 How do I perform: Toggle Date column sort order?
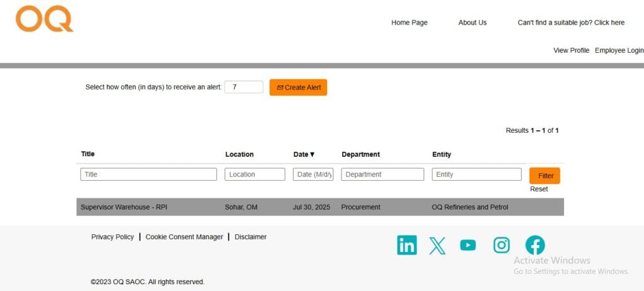(304, 154)
